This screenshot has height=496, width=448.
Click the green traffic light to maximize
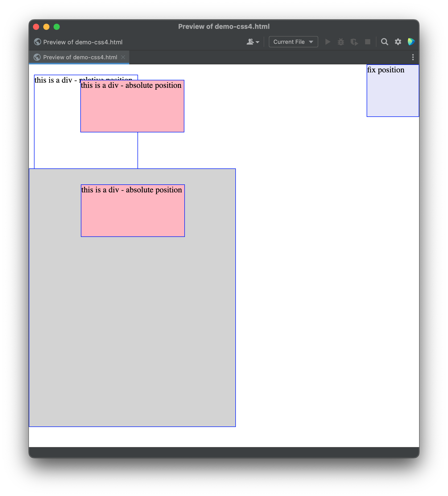(x=57, y=27)
